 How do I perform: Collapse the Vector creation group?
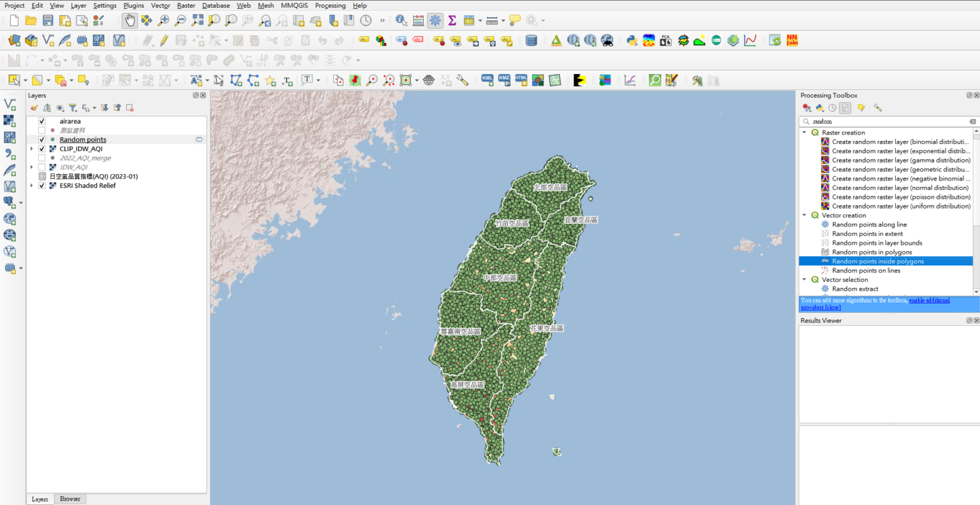(x=804, y=215)
